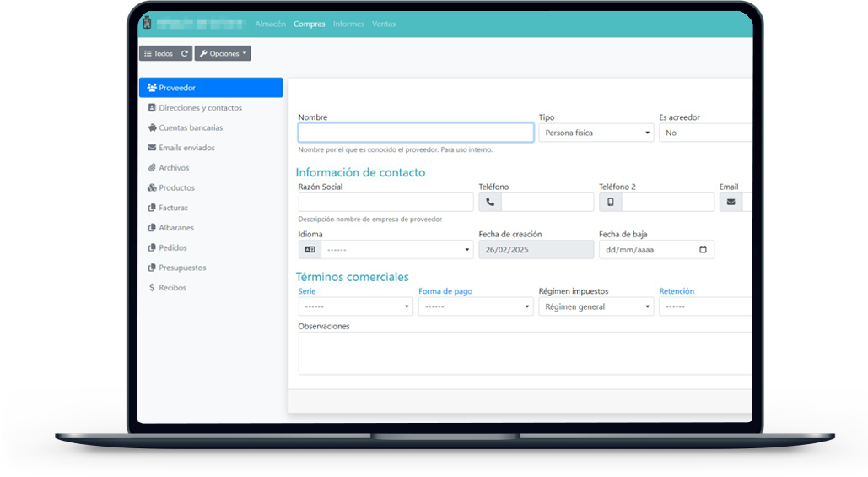Expand the Es acreedor dropdown

click(x=704, y=133)
